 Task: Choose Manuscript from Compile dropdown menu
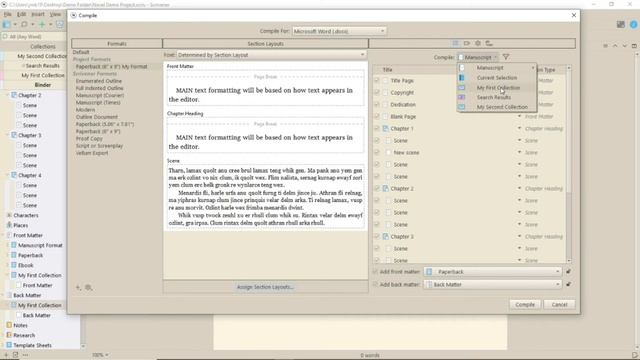coord(497,68)
